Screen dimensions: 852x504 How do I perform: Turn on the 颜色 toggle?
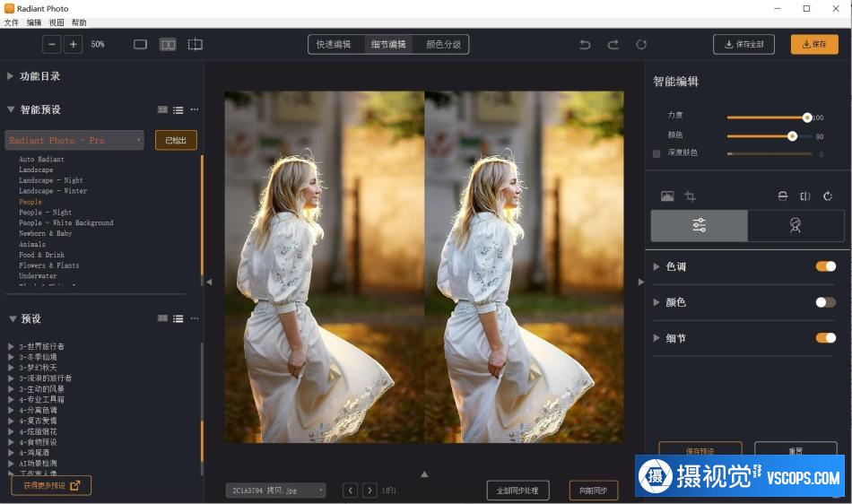point(825,302)
